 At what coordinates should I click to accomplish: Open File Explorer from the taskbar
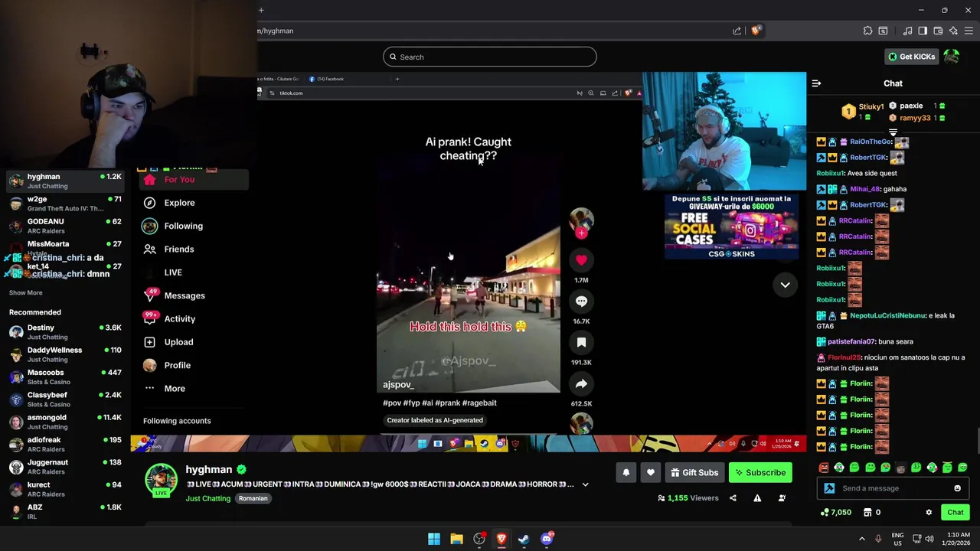[456, 539]
